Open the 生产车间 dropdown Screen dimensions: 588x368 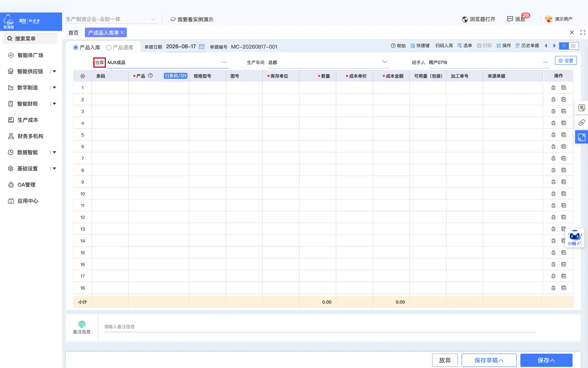[x=385, y=62]
